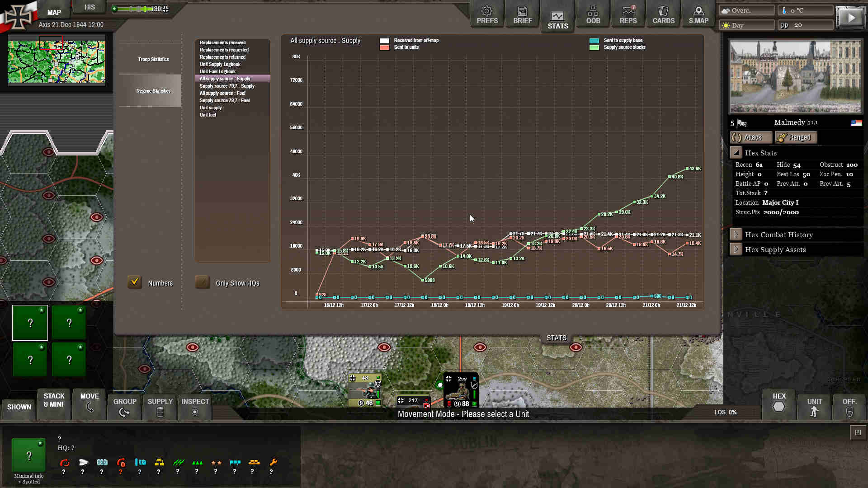Open the OOB order of battle
Screen dimensions: 868x488
pyautogui.click(x=593, y=15)
